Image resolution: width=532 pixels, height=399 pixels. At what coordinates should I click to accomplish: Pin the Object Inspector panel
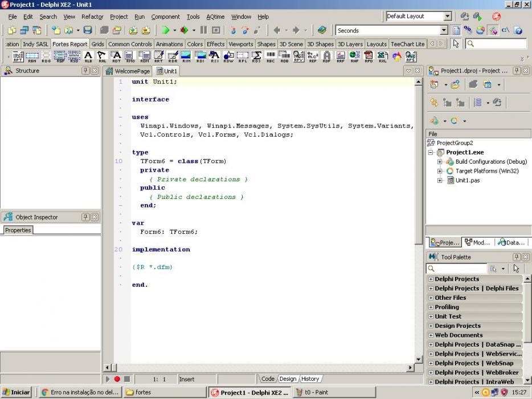point(85,217)
